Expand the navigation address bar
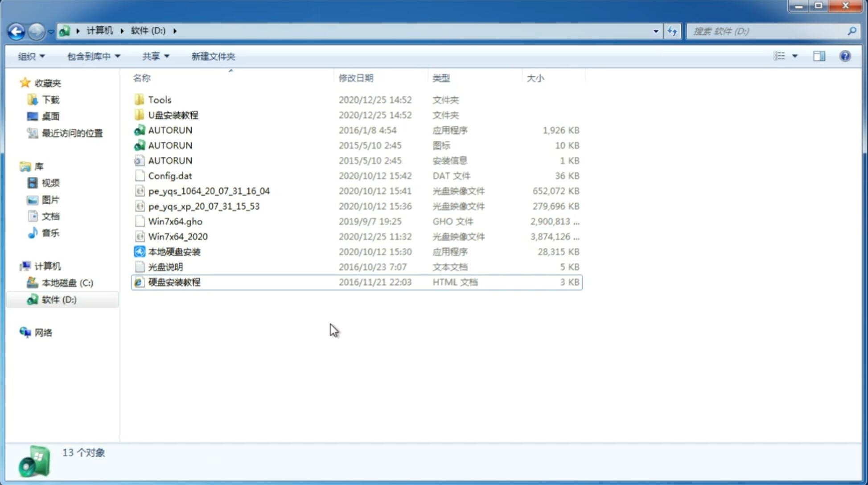Image resolution: width=868 pixels, height=485 pixels. pos(655,30)
